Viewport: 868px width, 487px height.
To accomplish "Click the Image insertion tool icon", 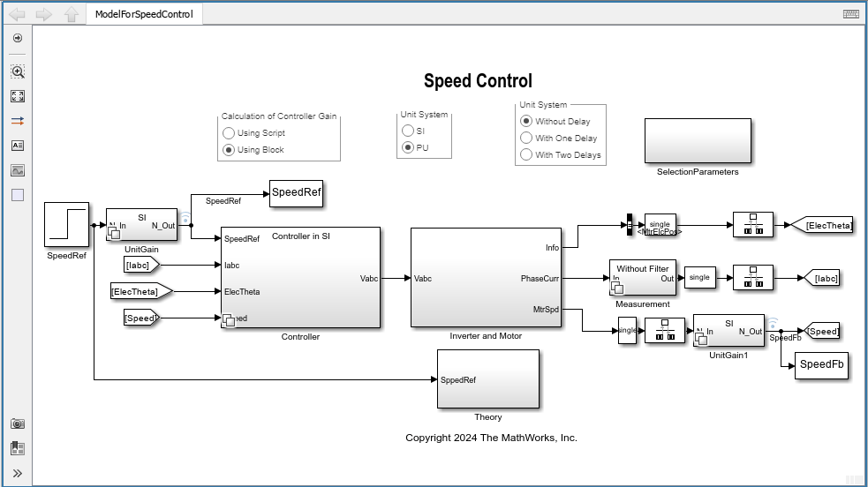I will [x=18, y=170].
